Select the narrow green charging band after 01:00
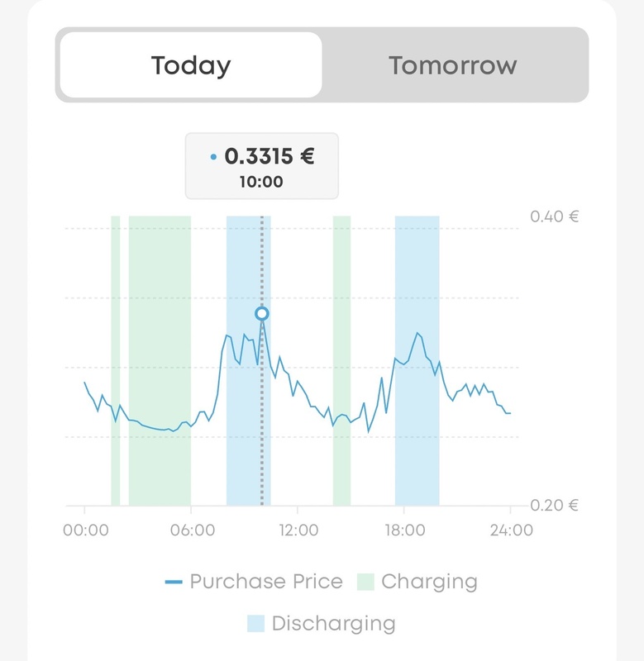 pyautogui.click(x=116, y=360)
